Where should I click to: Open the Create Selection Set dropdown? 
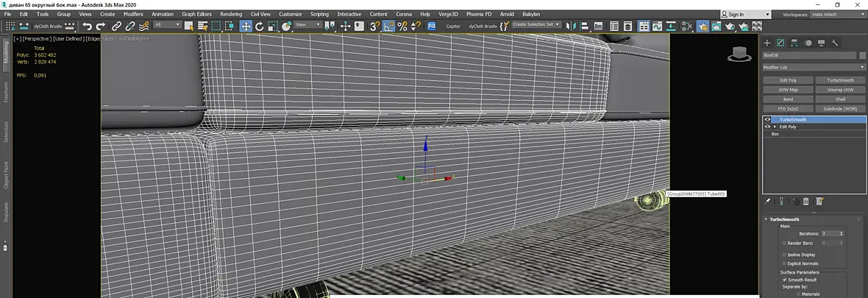(536, 24)
